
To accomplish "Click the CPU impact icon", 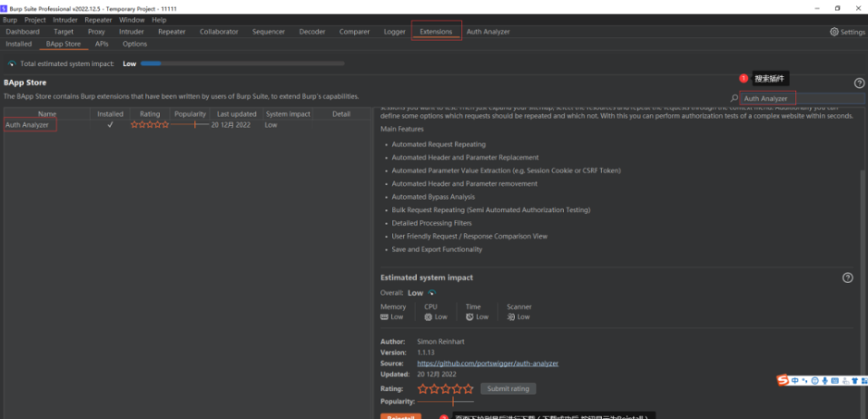I will coord(428,317).
